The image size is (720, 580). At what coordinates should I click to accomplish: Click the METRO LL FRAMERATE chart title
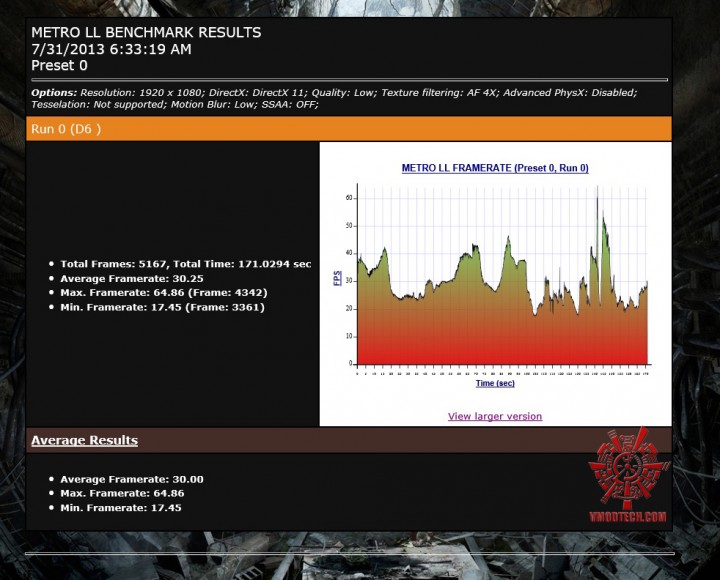click(x=495, y=168)
